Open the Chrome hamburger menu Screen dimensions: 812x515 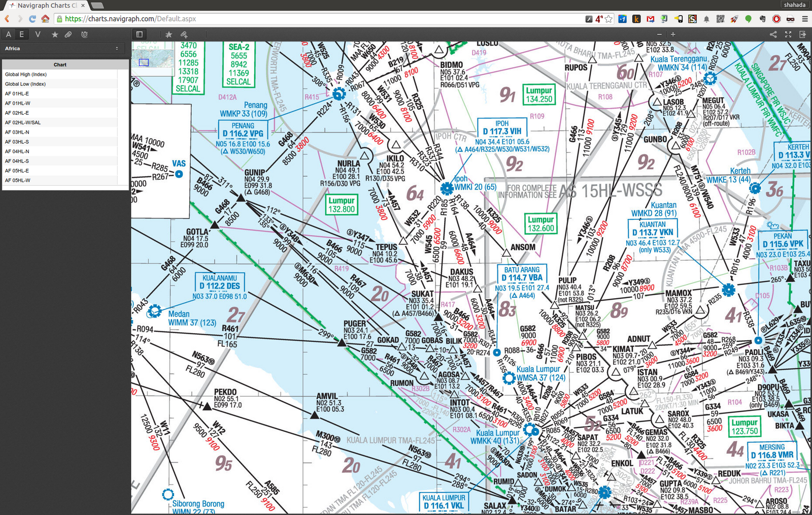[804, 19]
